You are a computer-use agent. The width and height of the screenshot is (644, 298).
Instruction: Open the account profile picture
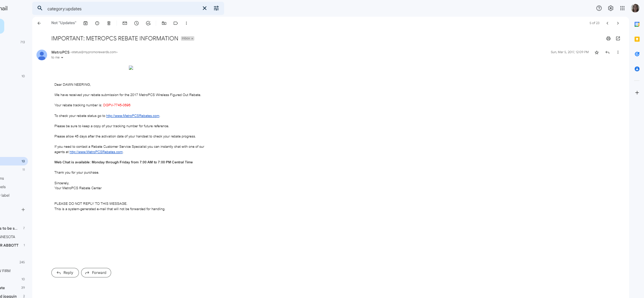[x=635, y=8]
